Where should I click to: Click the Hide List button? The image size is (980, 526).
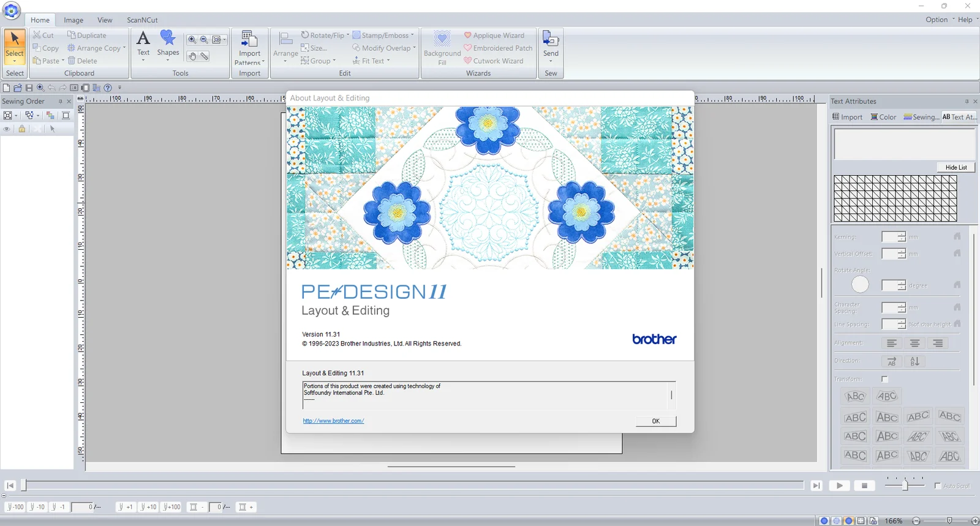[956, 167]
